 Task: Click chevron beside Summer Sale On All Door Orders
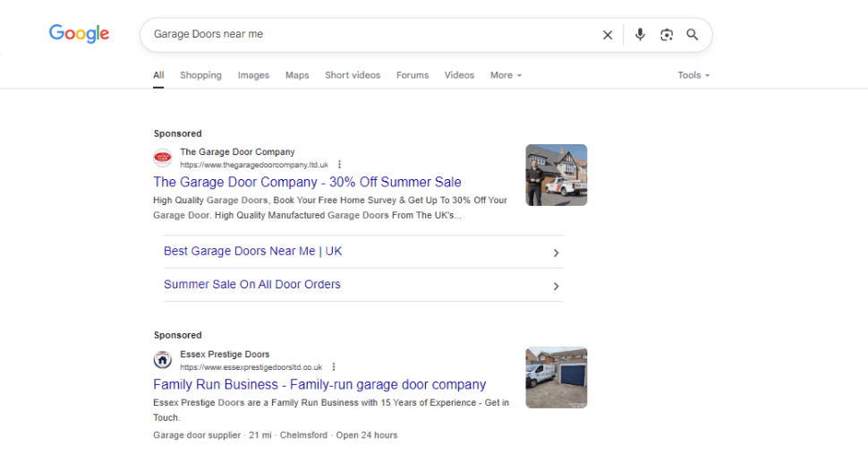[557, 287]
